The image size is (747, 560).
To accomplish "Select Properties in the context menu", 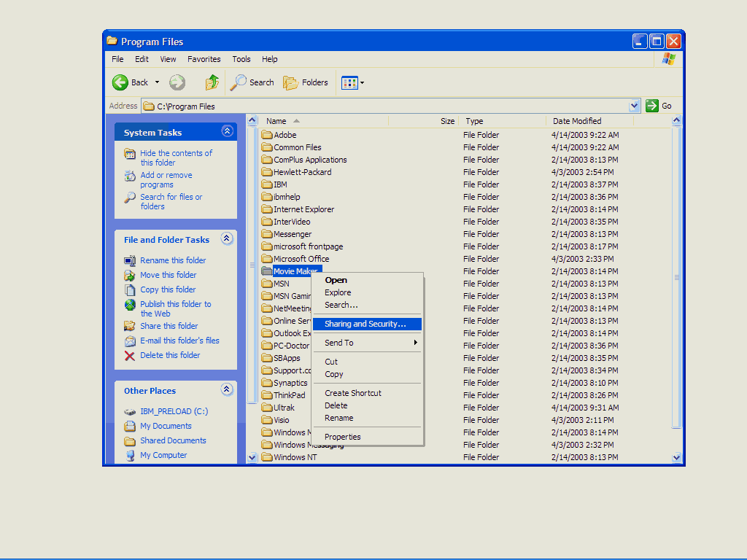I will 368,437.
